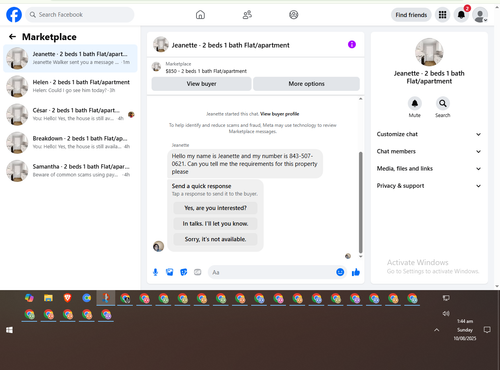Image resolution: width=500 pixels, height=370 pixels.
Task: Click the Search Facebook field
Action: [x=80, y=15]
